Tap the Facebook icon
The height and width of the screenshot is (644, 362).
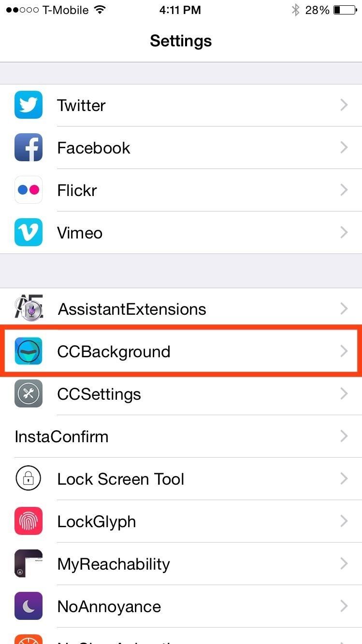click(x=28, y=147)
